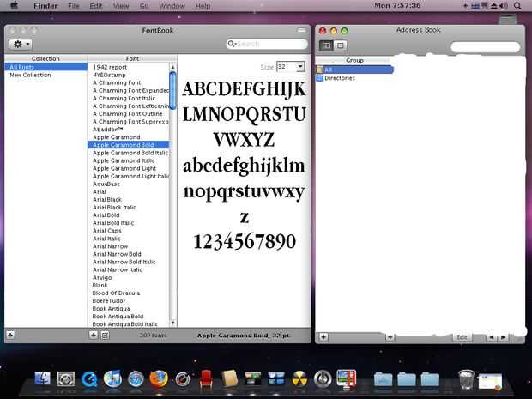Go to next card in Address Book
This screenshot has width=532, height=399.
503,337
